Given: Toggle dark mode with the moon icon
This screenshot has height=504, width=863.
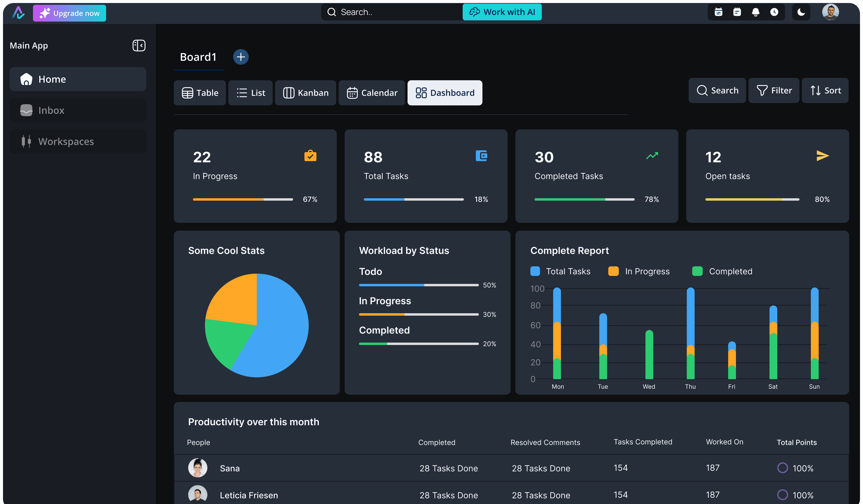Looking at the screenshot, I should click(801, 12).
